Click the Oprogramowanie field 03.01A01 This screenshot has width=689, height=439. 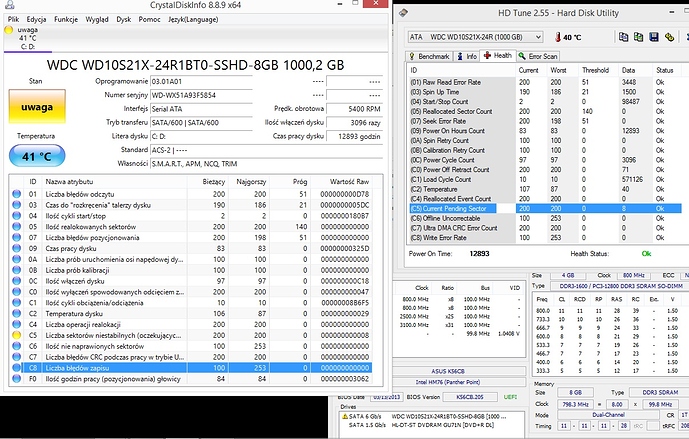point(201,81)
